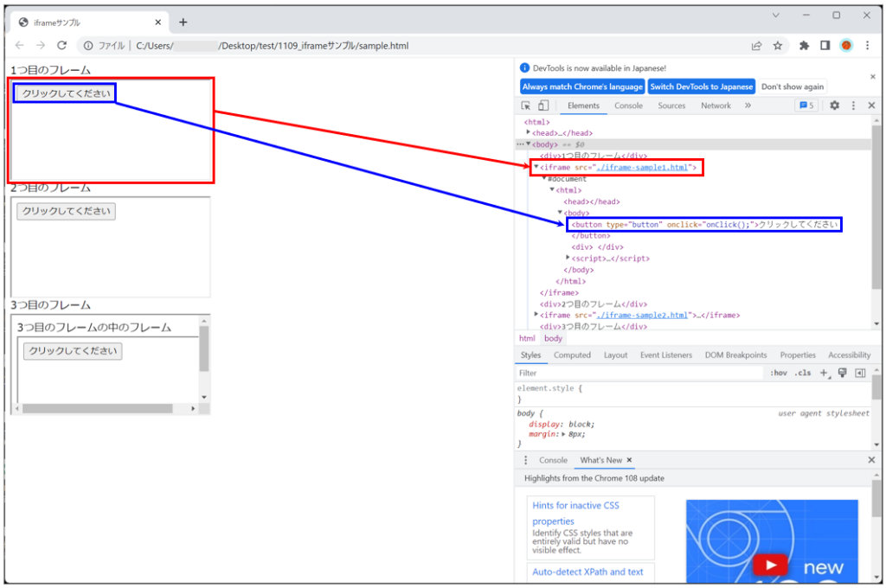Click the first クリックしてください button
The image size is (886, 588).
(65, 91)
